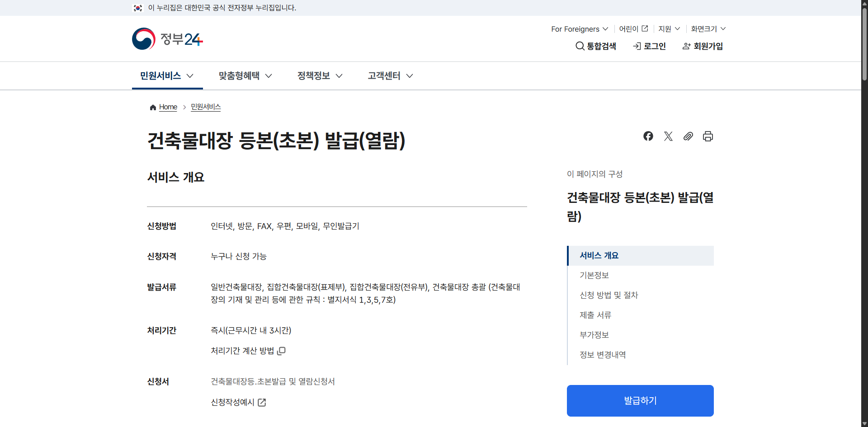
Task: Select 기본정보 in the page outline
Action: coord(594,275)
